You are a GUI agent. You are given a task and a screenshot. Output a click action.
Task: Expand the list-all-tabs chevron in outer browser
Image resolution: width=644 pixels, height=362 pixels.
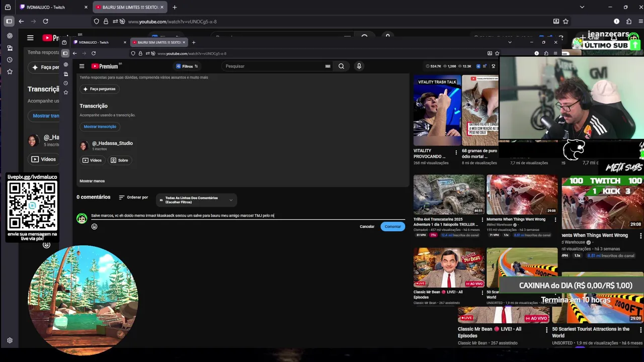coord(582,7)
